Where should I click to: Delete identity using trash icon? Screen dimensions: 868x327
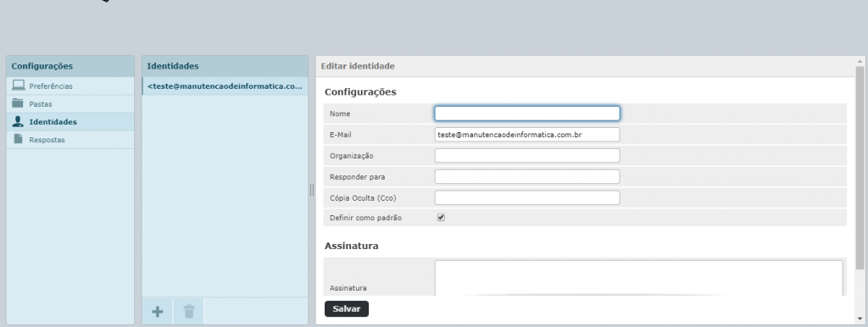tap(189, 312)
